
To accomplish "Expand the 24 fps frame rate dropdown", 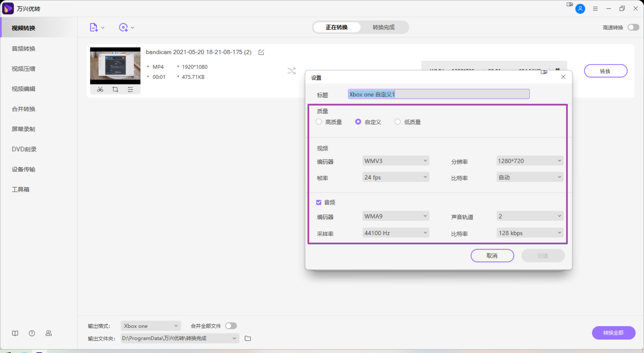I will click(395, 177).
